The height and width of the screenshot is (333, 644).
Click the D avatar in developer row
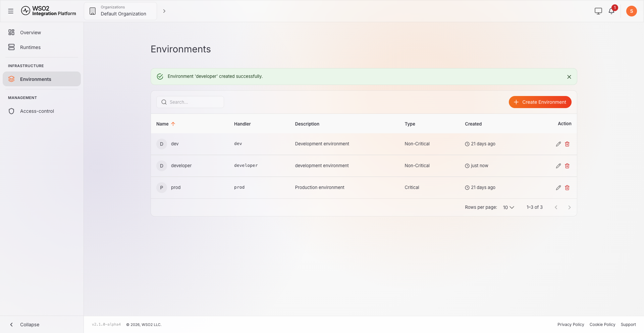[x=162, y=166]
